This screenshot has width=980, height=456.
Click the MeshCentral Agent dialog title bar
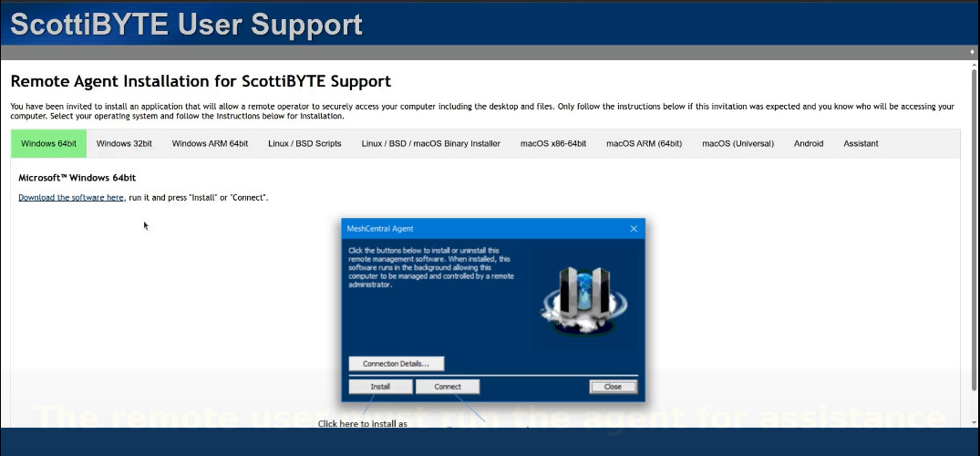click(x=474, y=229)
